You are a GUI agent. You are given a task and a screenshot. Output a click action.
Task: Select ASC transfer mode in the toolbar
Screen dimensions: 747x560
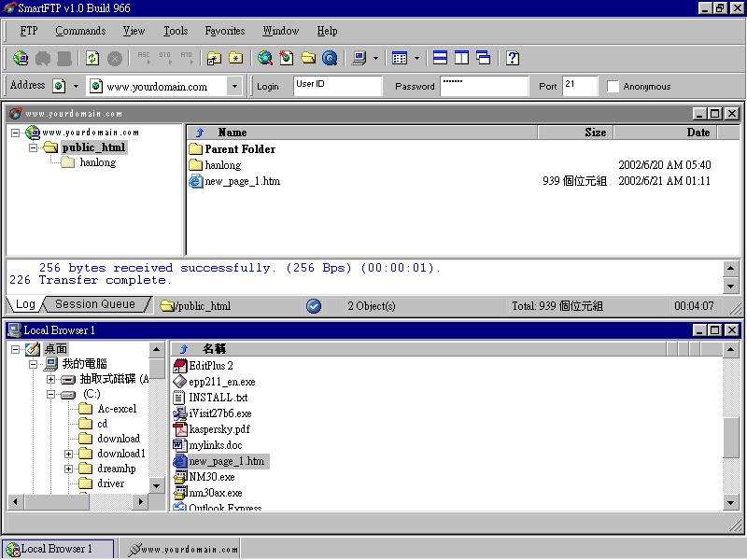(x=144, y=58)
